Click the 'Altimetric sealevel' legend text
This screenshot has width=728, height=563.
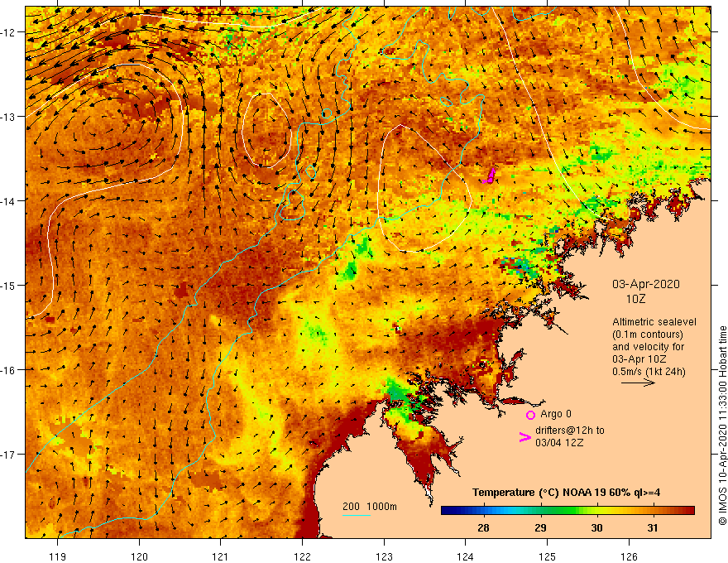click(x=654, y=322)
